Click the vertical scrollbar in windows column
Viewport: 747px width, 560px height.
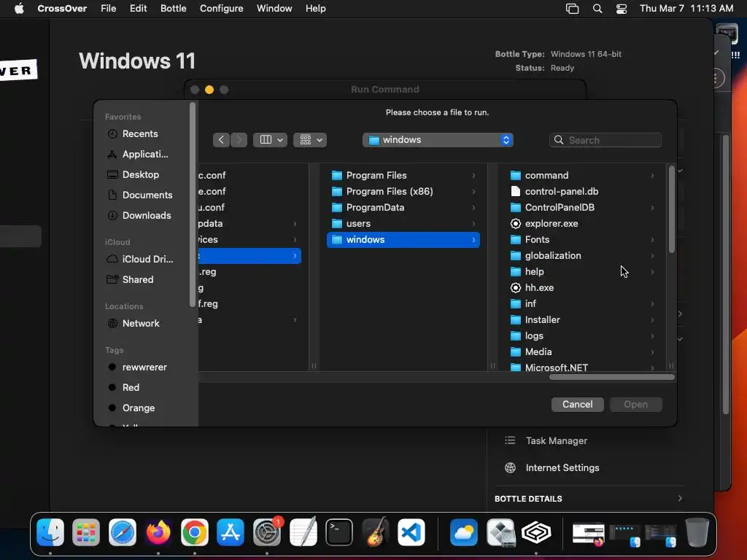[x=671, y=209]
